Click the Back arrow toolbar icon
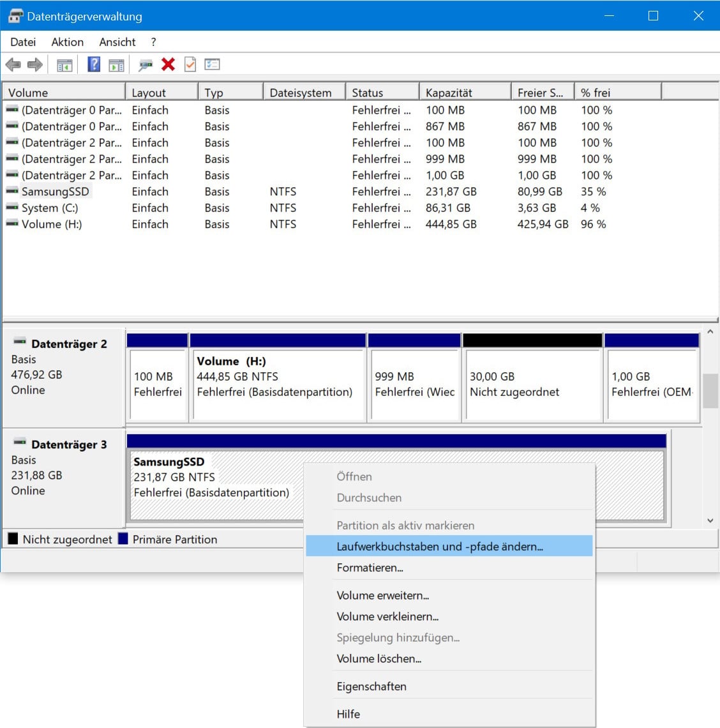The width and height of the screenshot is (720, 728). pos(13,64)
